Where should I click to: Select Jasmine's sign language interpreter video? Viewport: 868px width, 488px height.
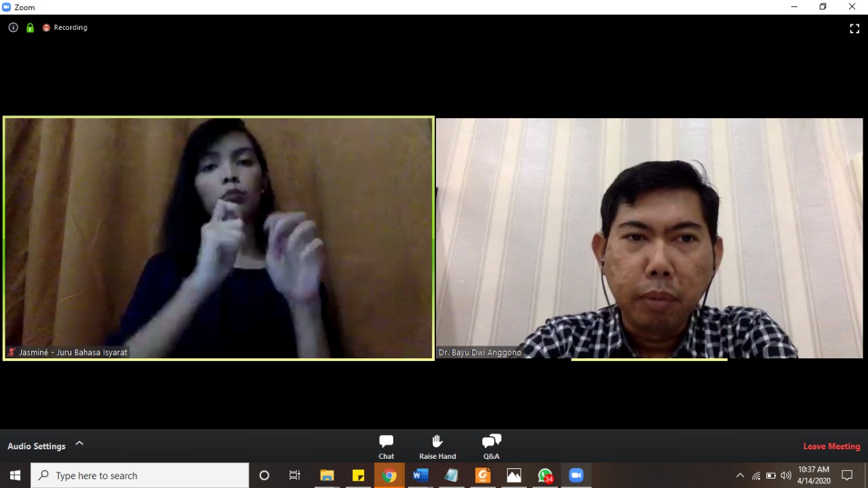[x=219, y=238]
